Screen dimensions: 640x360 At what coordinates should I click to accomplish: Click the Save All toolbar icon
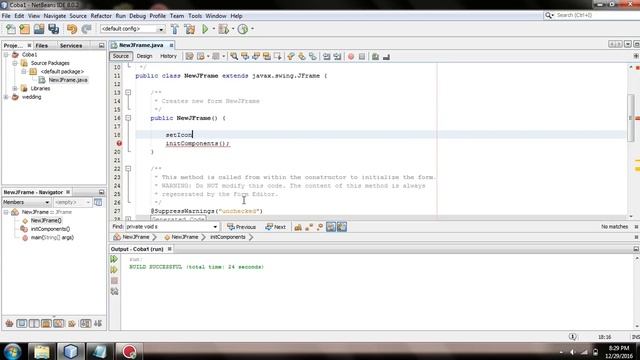53,29
